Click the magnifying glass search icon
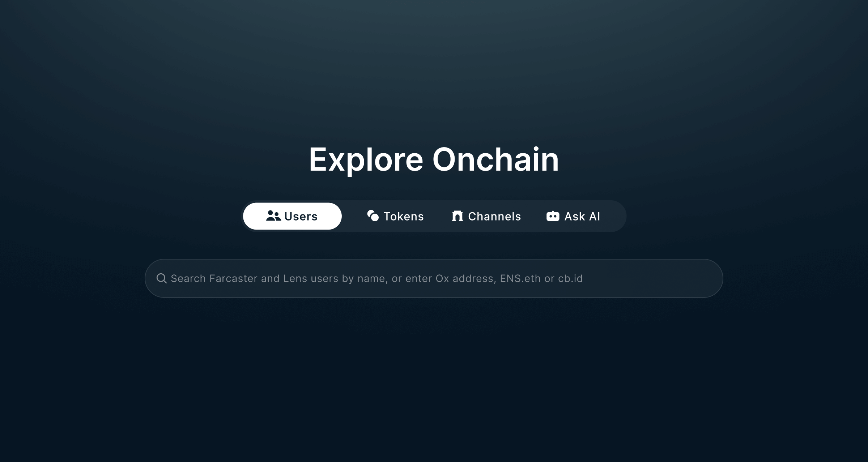Screen dimensions: 868x462 162,278
